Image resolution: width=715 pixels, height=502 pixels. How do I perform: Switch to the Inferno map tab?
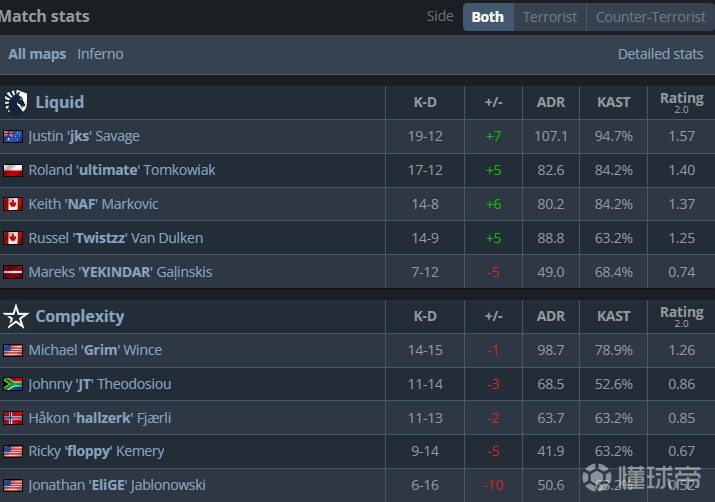tap(100, 54)
